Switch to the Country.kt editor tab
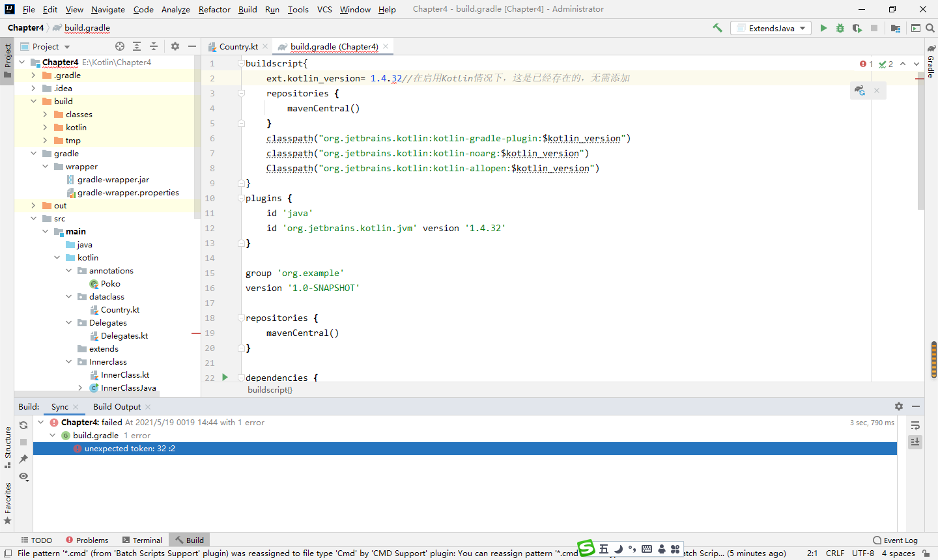 coord(238,46)
